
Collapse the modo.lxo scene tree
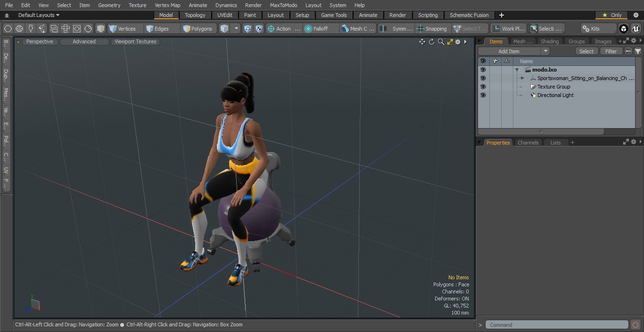(x=517, y=70)
